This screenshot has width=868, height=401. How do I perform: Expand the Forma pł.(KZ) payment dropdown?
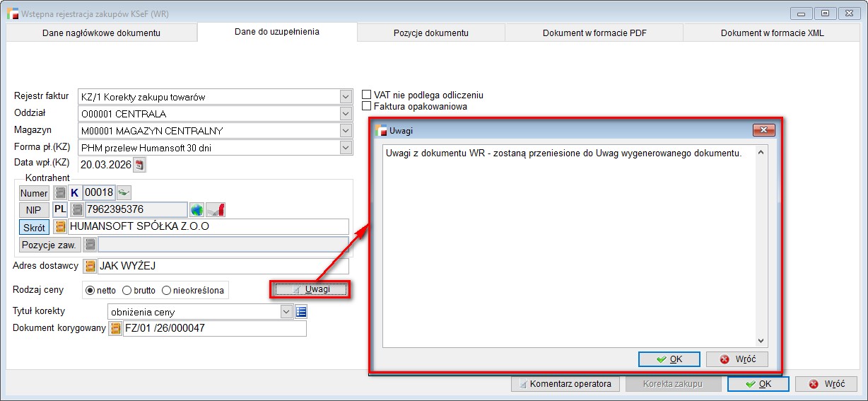coord(345,148)
